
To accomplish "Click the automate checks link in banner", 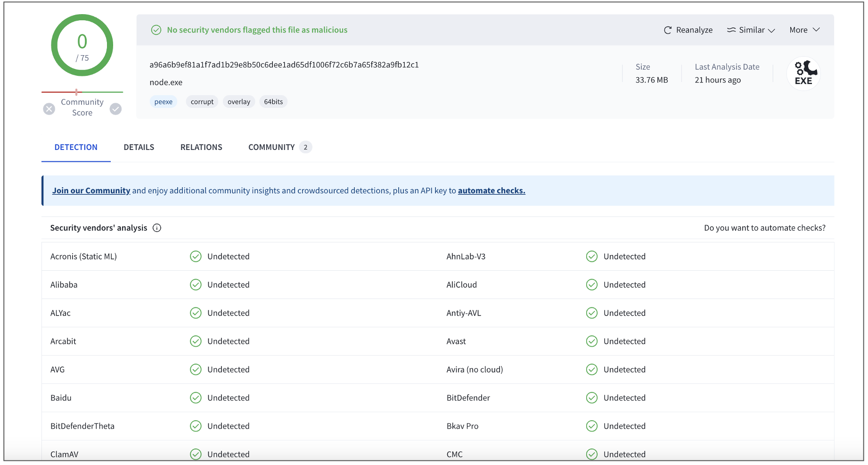I will point(491,191).
